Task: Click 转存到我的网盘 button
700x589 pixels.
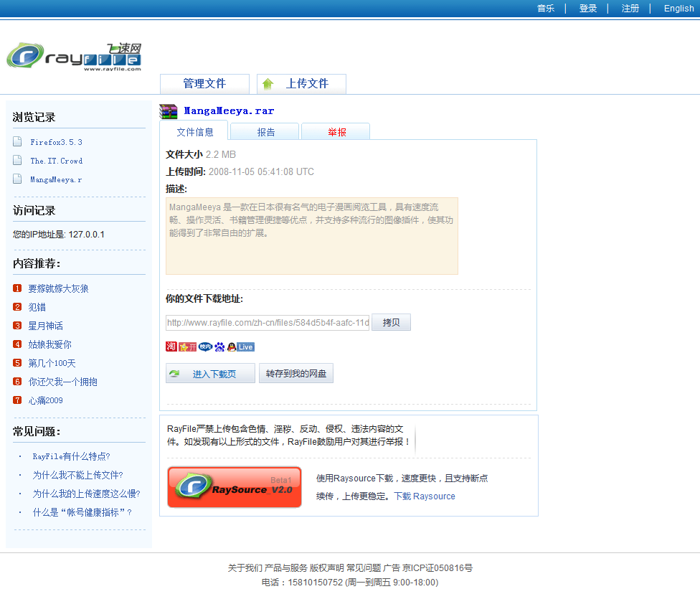Action: [296, 373]
